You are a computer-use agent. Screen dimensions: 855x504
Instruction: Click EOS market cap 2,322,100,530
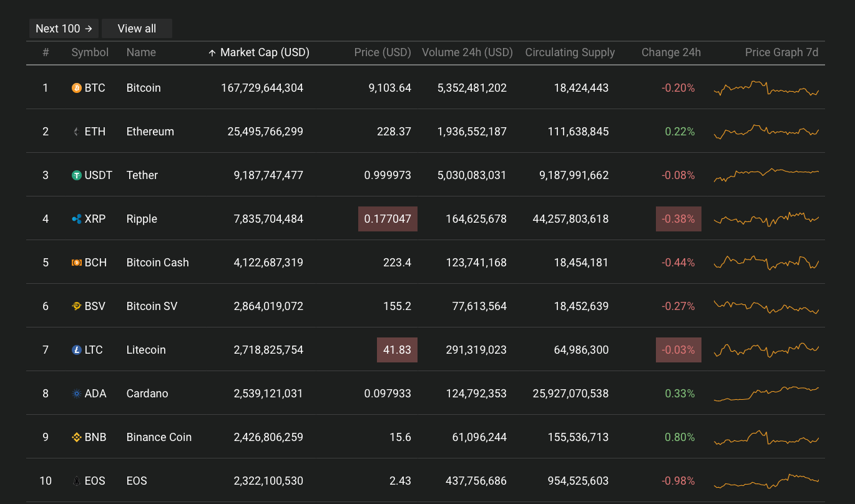(x=268, y=481)
